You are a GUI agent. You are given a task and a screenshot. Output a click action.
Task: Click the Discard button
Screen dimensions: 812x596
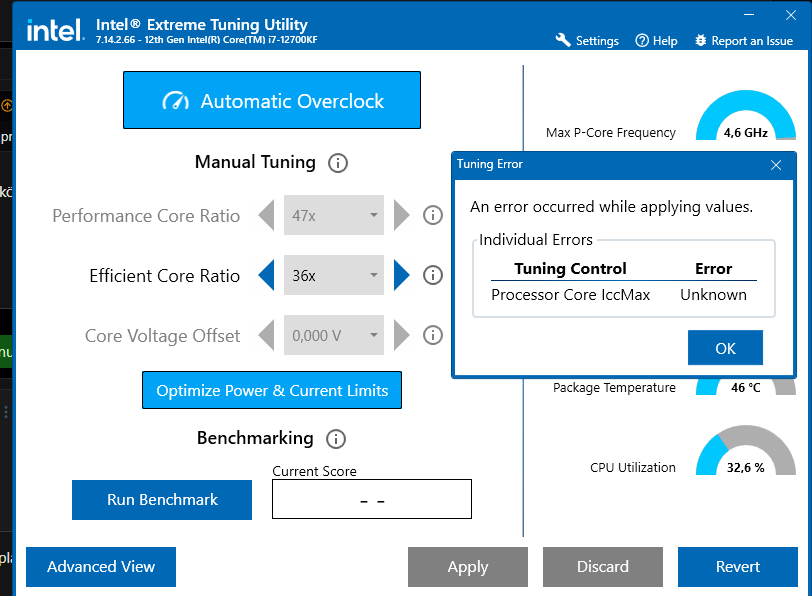[x=603, y=566]
